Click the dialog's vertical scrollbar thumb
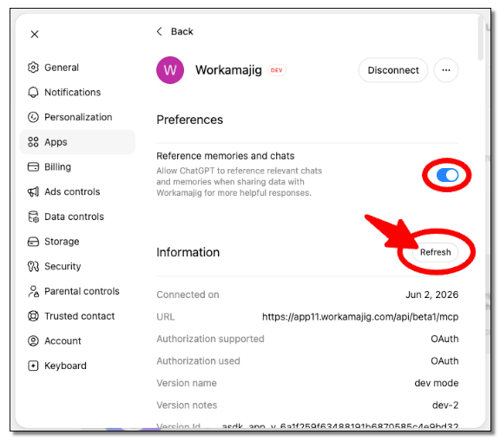This screenshot has width=500, height=441. click(x=480, y=37)
